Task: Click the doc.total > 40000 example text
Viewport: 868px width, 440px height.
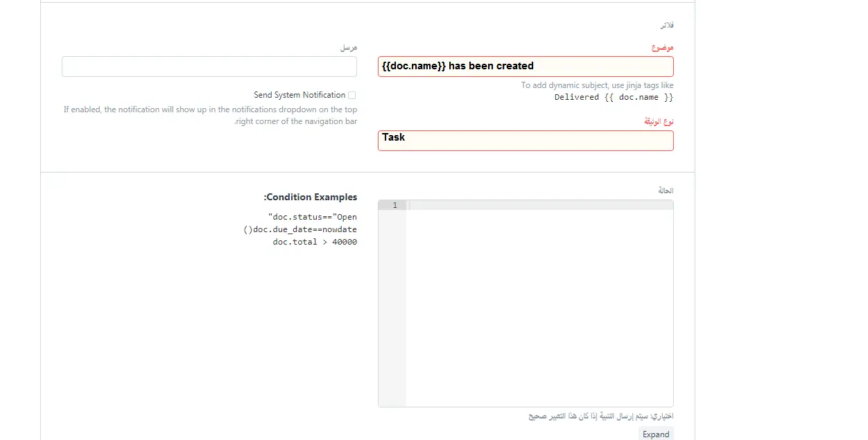Action: point(315,242)
